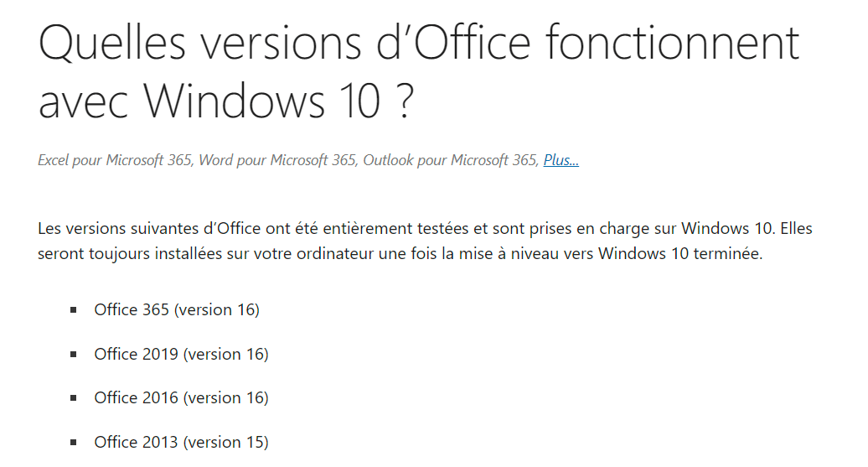Click the bullet square before Office 365
Viewport: 868px width, 467px height.
(74, 310)
